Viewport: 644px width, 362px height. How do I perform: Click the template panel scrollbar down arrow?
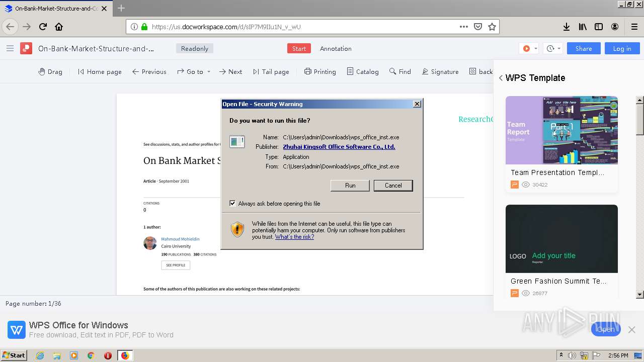(639, 295)
